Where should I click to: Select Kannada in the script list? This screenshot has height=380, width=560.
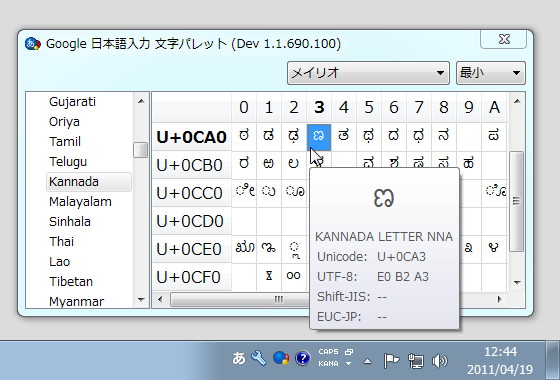pos(89,182)
